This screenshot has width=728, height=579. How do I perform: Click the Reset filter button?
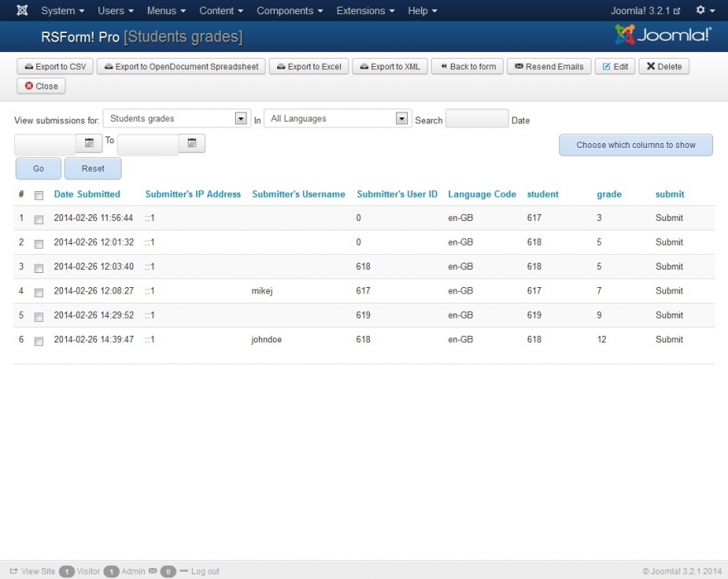tap(93, 169)
